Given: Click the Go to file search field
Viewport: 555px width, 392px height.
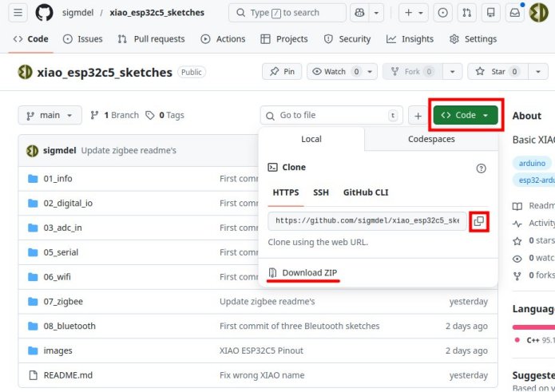Looking at the screenshot, I should click(331, 115).
